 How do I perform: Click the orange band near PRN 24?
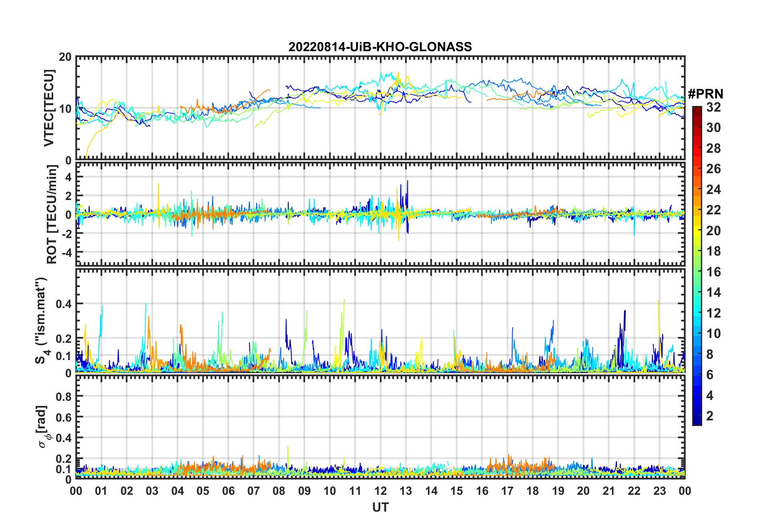[x=697, y=189]
